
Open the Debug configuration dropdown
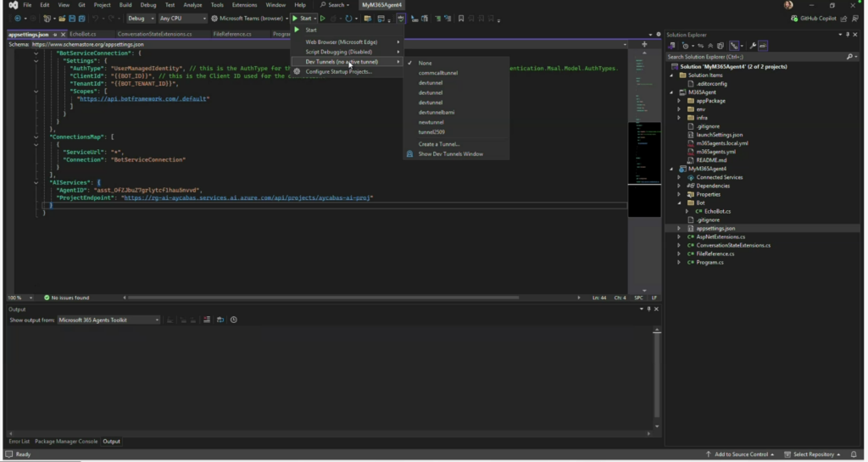pos(142,19)
